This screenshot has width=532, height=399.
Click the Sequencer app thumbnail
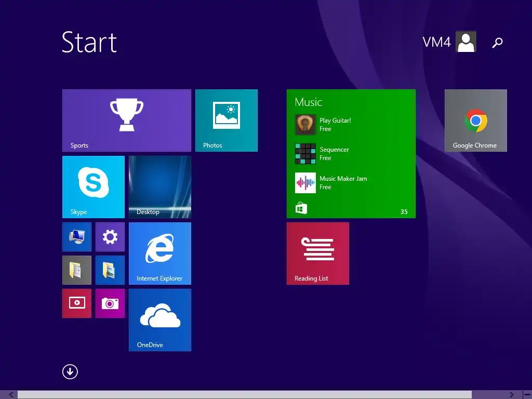(305, 154)
